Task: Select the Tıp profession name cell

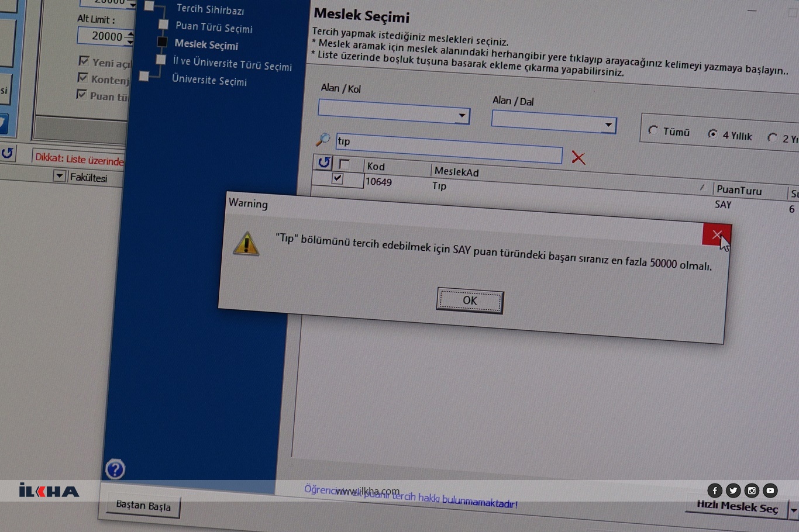Action: point(439,186)
